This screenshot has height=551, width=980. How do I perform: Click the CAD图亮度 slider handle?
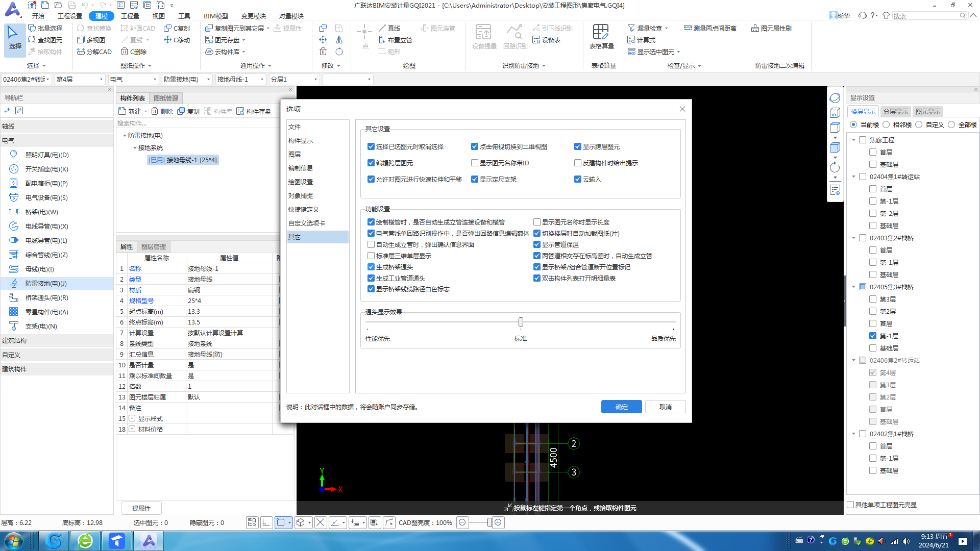[489, 522]
